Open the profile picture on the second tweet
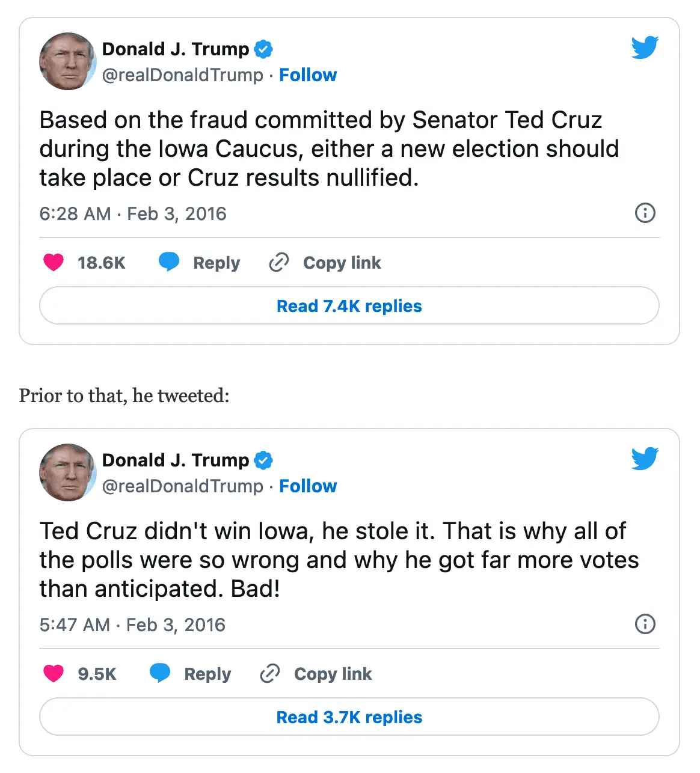 coord(67,472)
